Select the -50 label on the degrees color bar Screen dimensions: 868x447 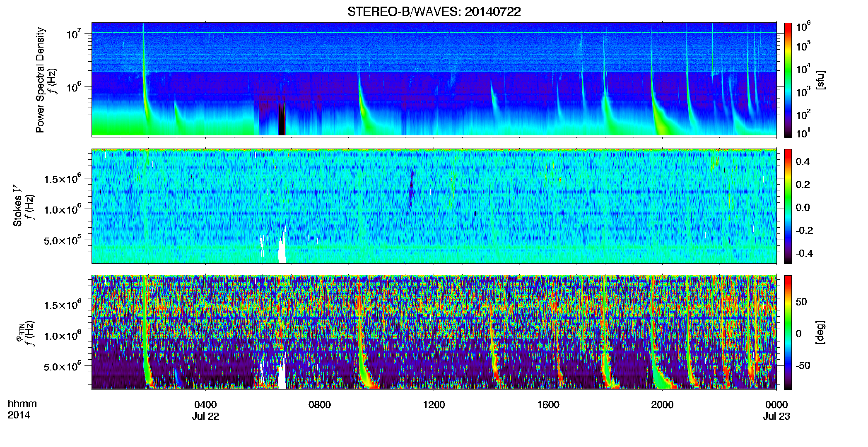pos(803,365)
